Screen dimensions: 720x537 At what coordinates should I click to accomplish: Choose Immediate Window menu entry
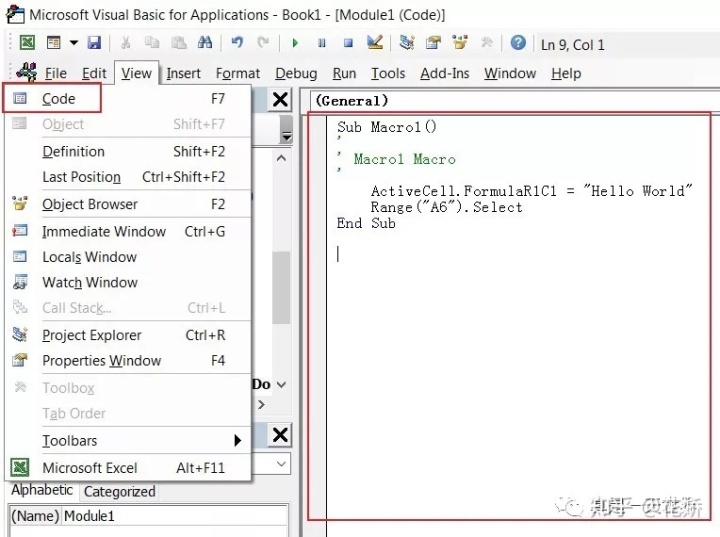tap(129, 232)
